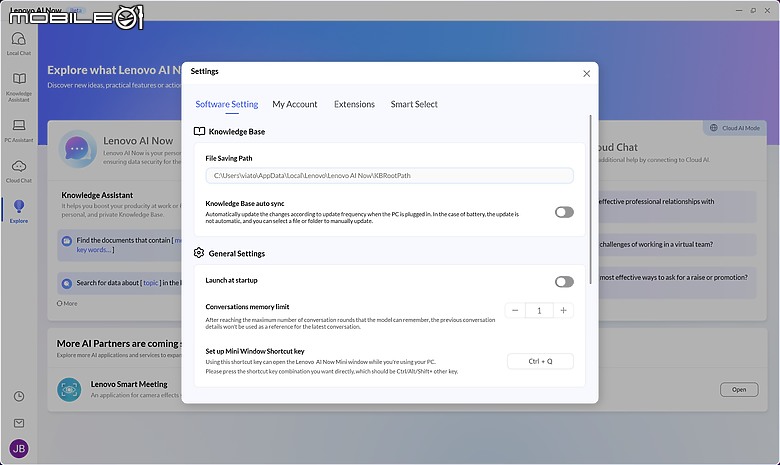Click the JB user avatar

pyautogui.click(x=19, y=449)
